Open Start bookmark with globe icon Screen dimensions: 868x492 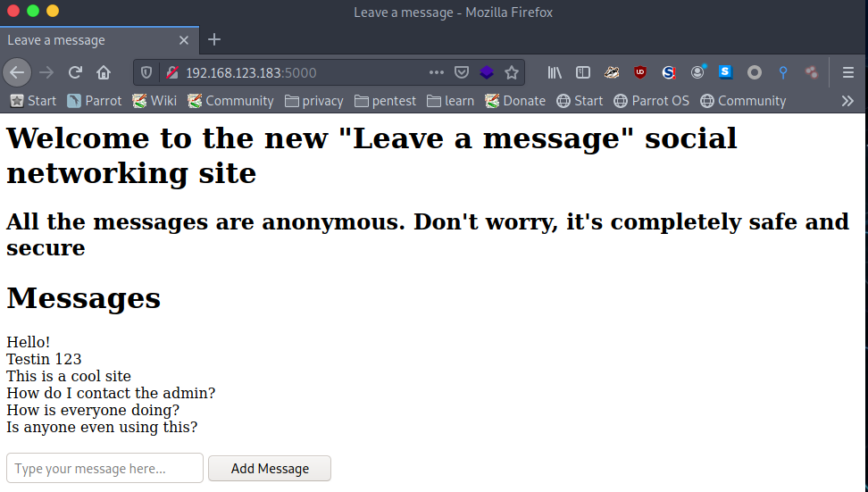[580, 101]
